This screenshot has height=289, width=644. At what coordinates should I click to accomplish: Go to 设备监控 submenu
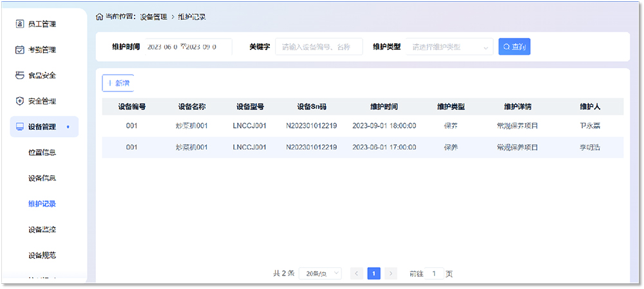[x=43, y=230]
